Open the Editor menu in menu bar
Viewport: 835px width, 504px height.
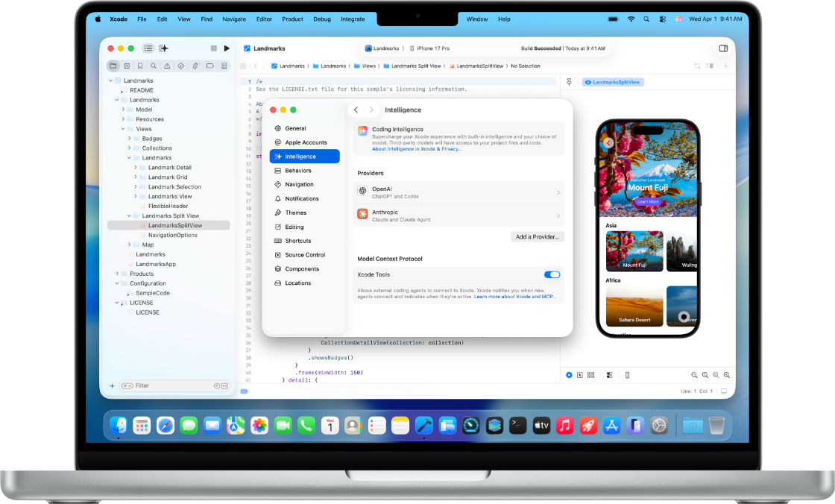pyautogui.click(x=264, y=19)
